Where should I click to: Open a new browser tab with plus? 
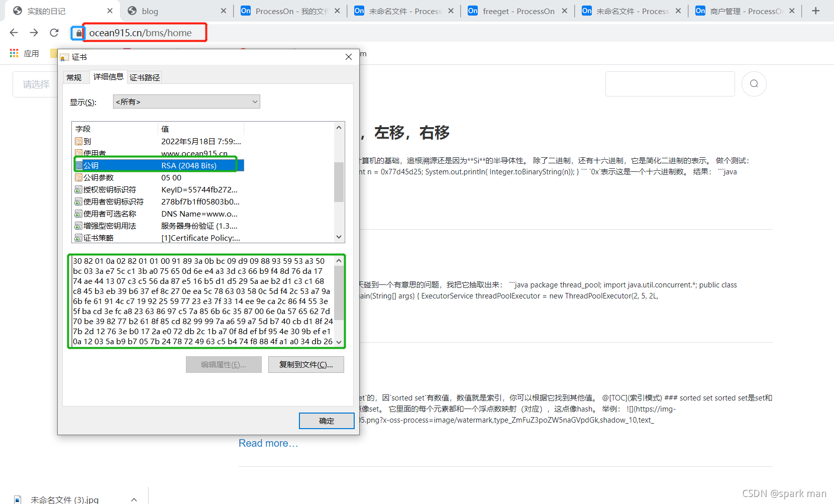[x=815, y=11]
